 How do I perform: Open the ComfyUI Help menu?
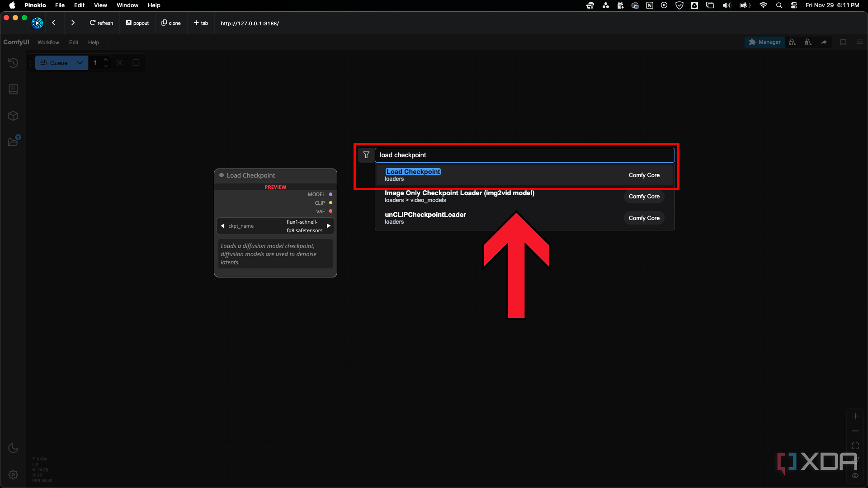click(x=94, y=42)
